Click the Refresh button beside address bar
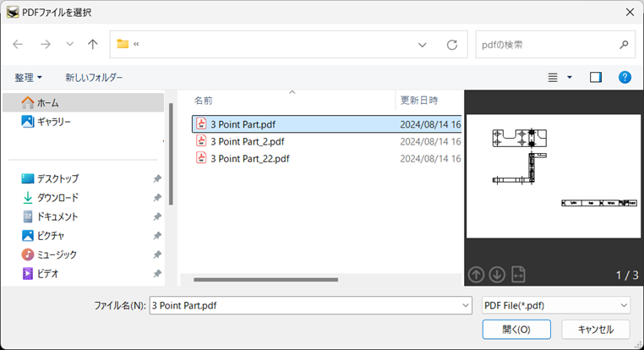This screenshot has height=350, width=644. click(x=452, y=44)
